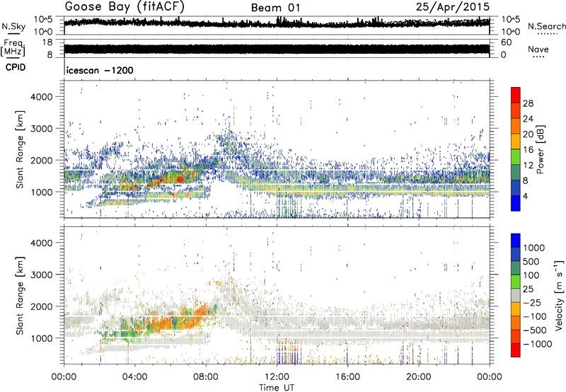Click the '-25' tick on Velocity colorbar

[531, 302]
